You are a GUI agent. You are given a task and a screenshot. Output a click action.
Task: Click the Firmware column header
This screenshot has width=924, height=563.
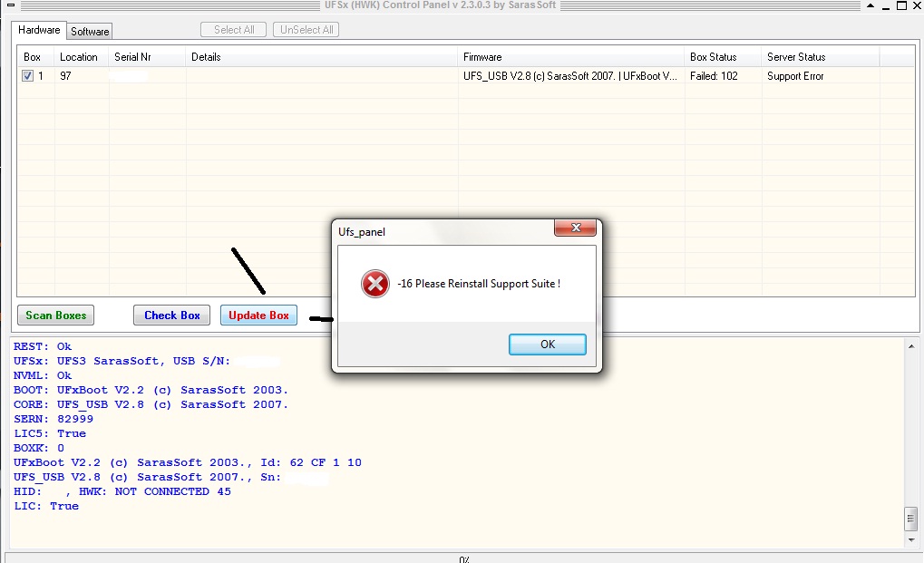570,57
